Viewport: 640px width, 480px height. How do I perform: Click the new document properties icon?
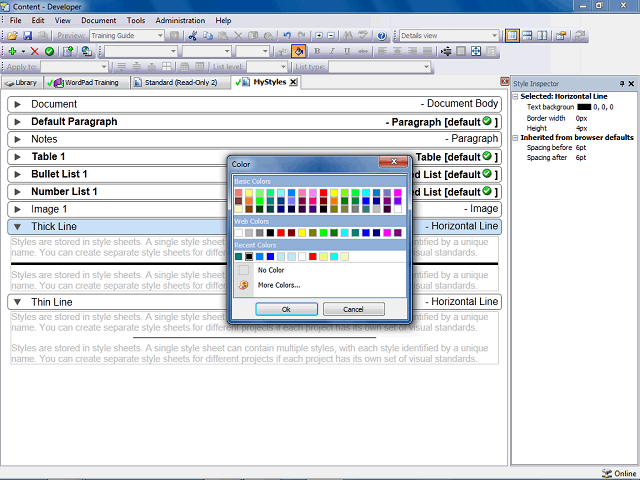point(68,51)
